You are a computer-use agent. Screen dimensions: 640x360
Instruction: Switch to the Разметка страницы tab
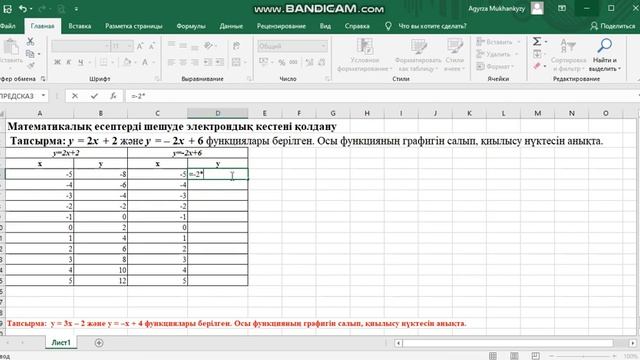tap(133, 26)
